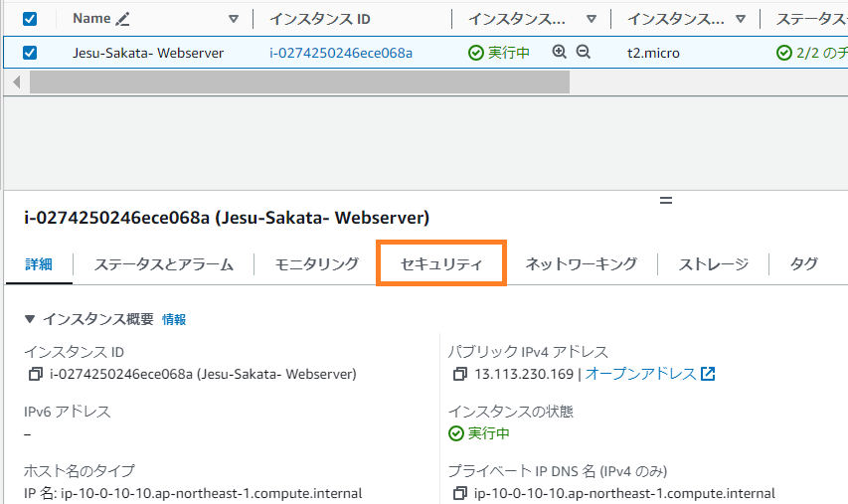Click the panel resize handle
This screenshot has height=504, width=848.
666,201
